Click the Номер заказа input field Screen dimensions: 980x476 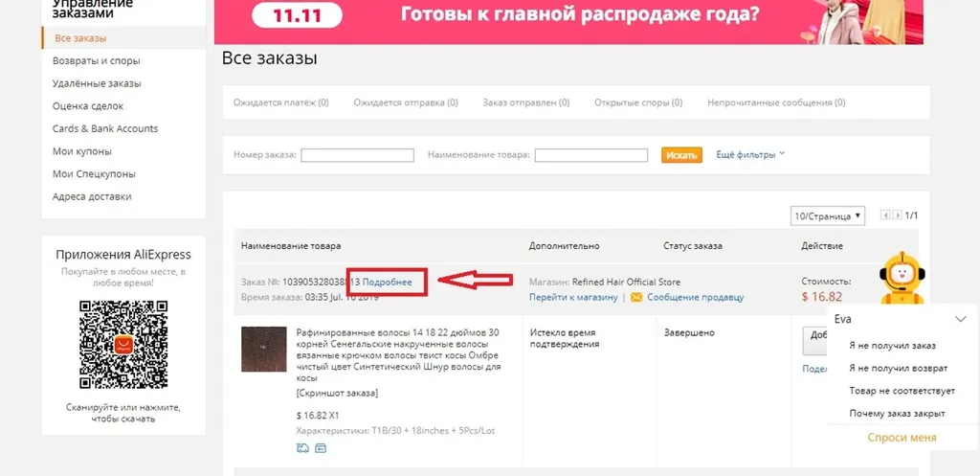(x=358, y=155)
